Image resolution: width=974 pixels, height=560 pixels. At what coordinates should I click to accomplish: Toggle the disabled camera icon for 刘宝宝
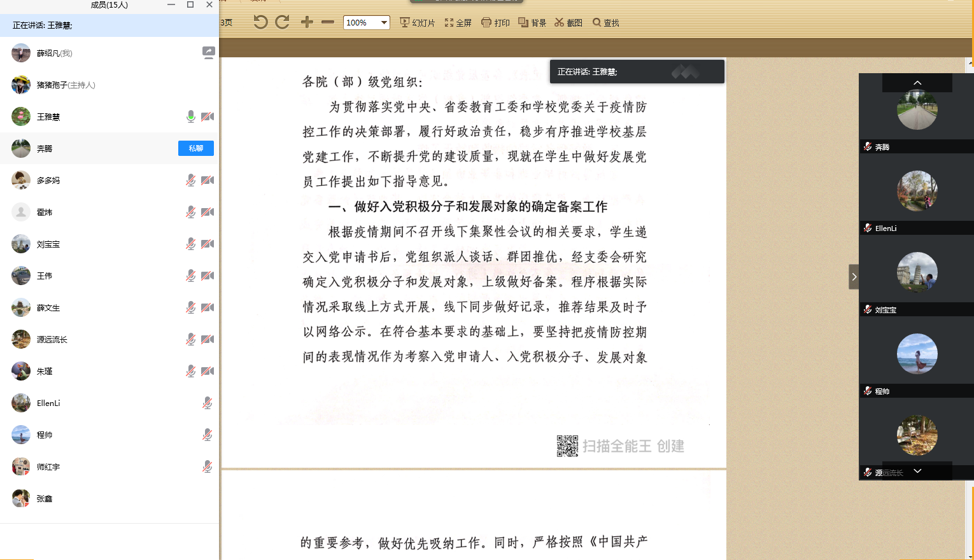pos(208,244)
